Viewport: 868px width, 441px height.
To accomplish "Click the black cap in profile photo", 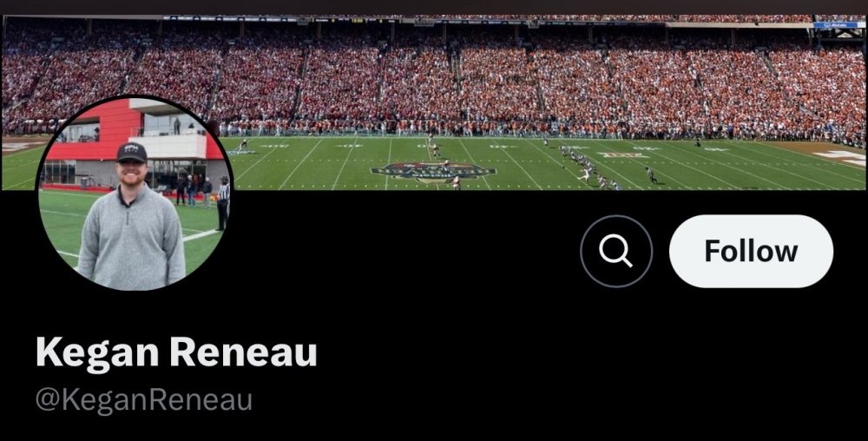I will (x=132, y=152).
